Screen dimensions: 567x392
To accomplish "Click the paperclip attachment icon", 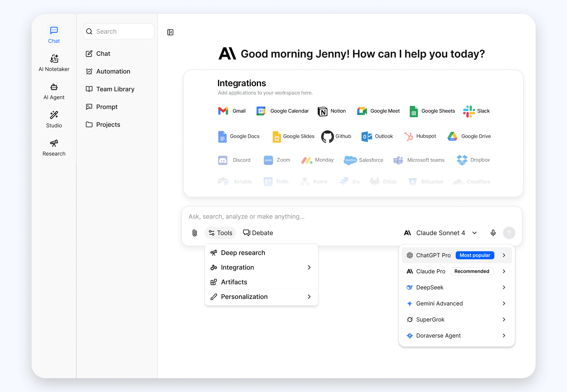I will (x=194, y=233).
